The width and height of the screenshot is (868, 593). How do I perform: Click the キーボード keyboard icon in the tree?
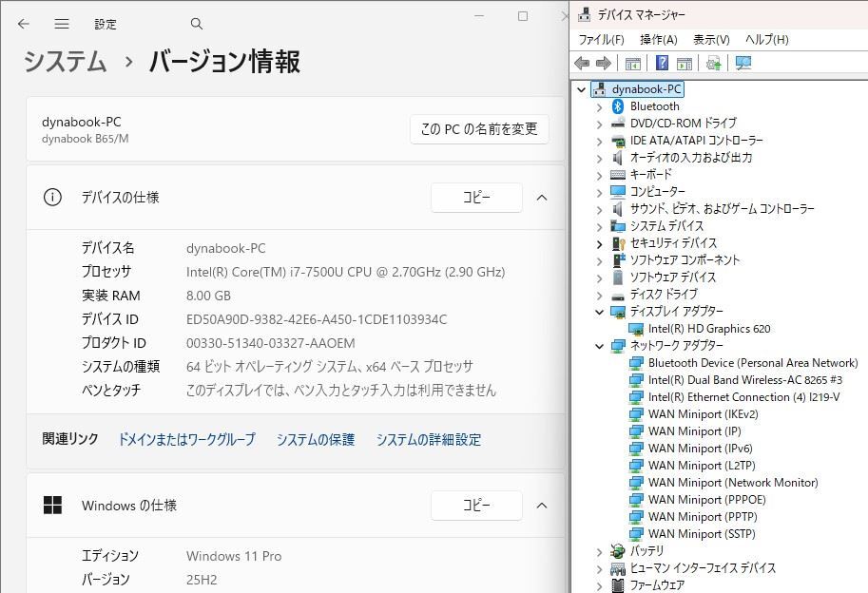pos(618,175)
